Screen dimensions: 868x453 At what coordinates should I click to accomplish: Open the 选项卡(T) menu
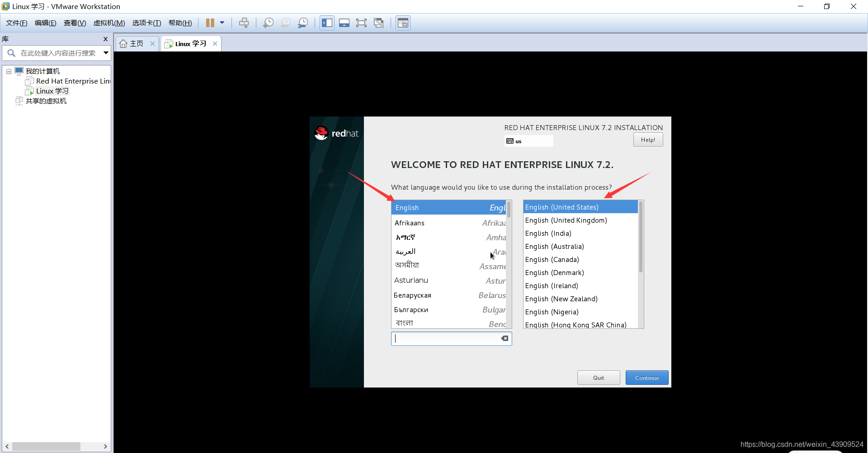[147, 23]
